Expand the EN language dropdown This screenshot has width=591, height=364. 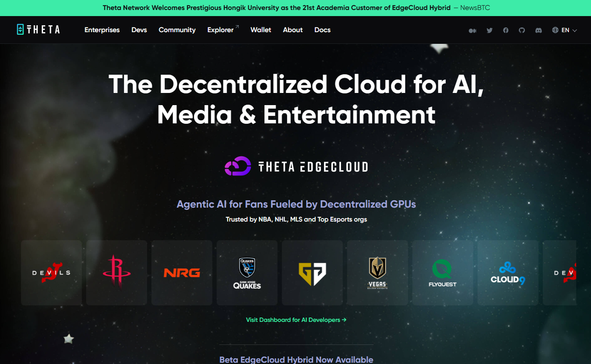click(x=569, y=30)
